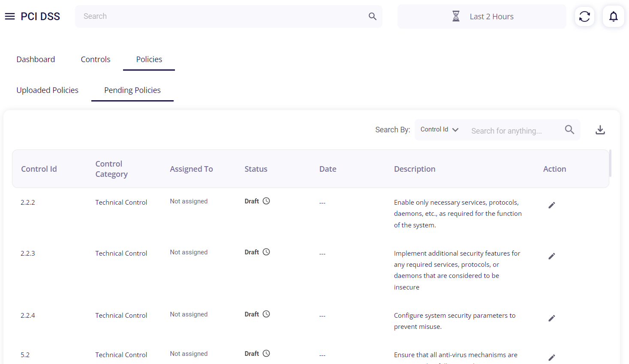629x364 pixels.
Task: Click the Date column header
Action: (x=328, y=169)
